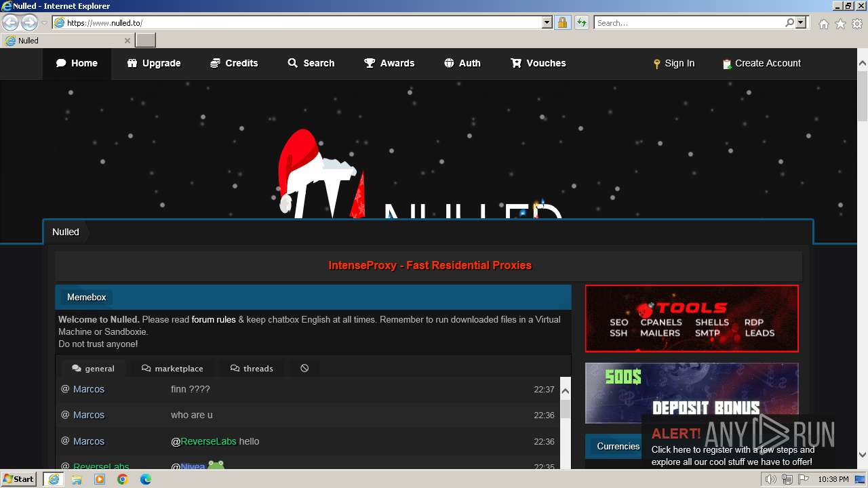Open the search provider dropdown arrow
The width and height of the screenshot is (868, 488).
click(801, 22)
